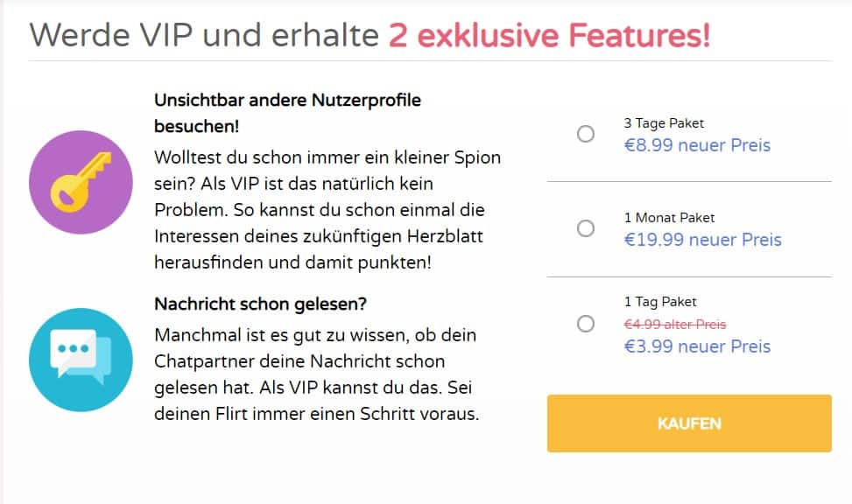This screenshot has height=504, width=852.
Task: Select the 1 Monat Paket radio button
Action: click(585, 228)
